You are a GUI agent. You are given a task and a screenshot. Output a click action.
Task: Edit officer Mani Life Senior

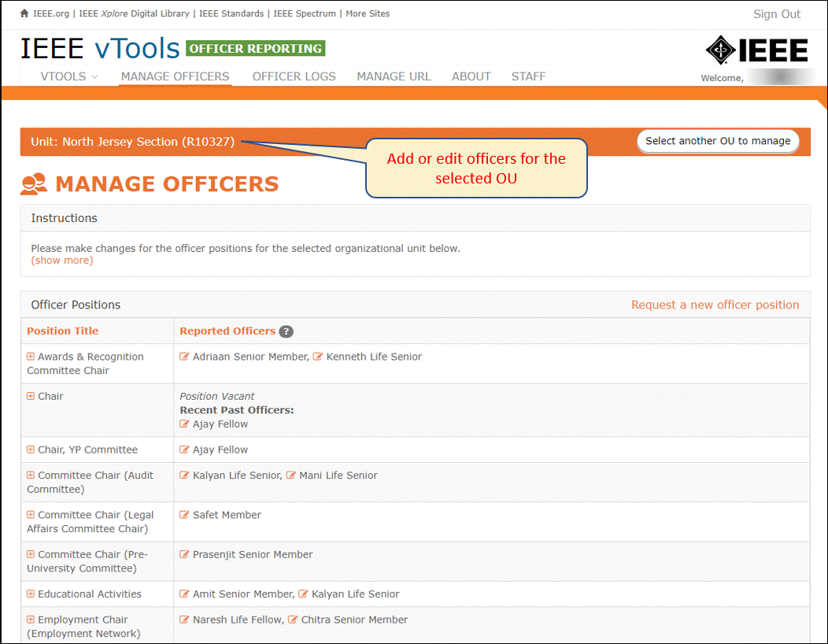(290, 475)
